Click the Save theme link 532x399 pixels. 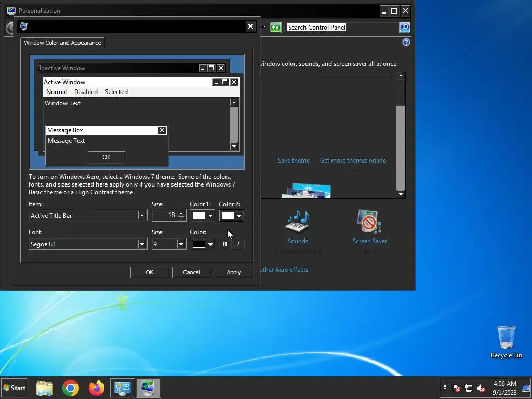pos(294,161)
